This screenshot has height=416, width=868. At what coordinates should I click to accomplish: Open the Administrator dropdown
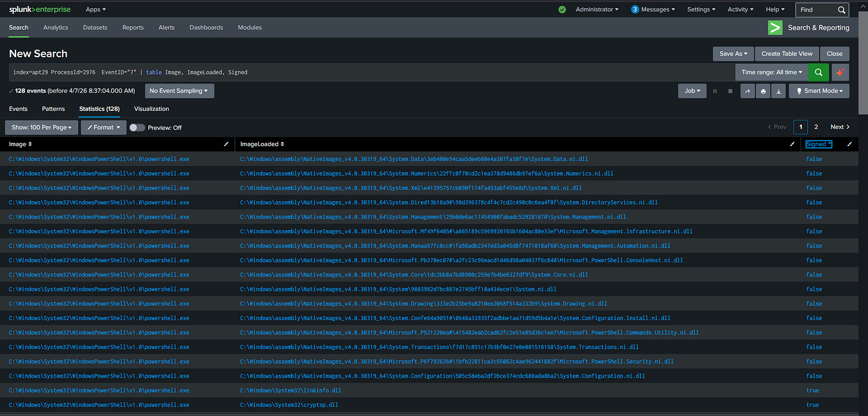click(597, 10)
